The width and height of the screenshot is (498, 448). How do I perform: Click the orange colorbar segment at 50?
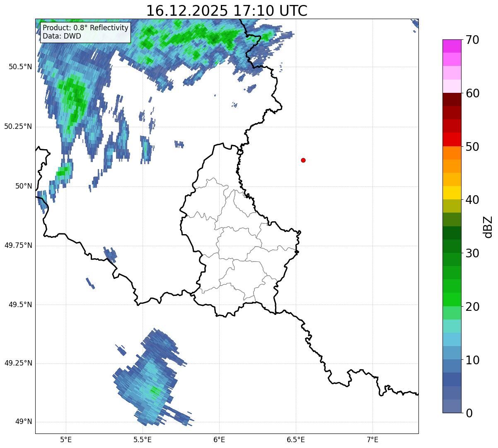click(x=452, y=153)
